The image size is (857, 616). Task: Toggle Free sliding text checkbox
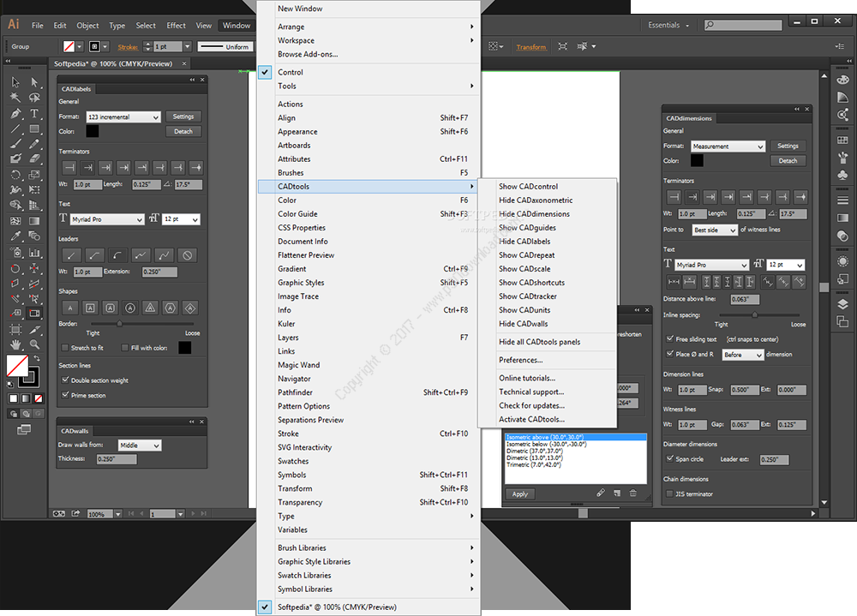pyautogui.click(x=669, y=339)
